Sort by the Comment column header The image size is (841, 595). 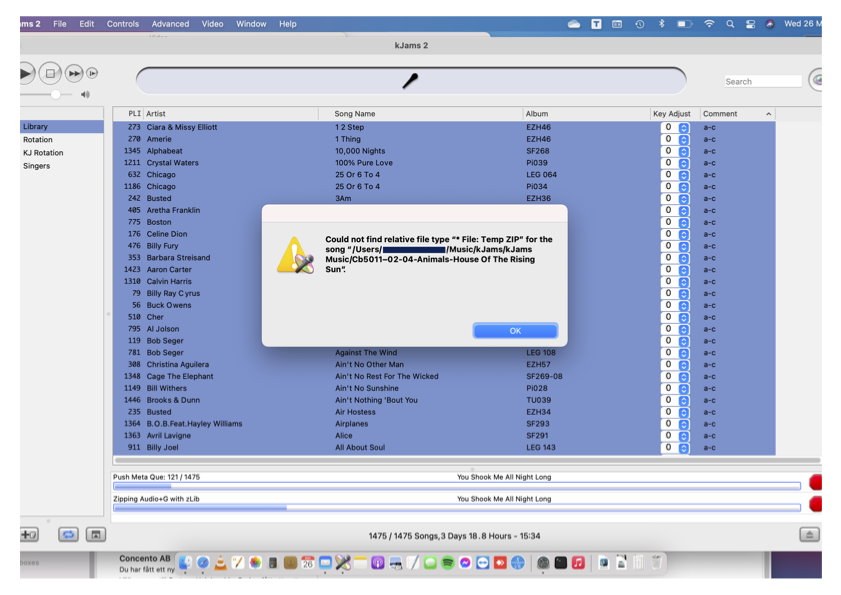coord(736,114)
